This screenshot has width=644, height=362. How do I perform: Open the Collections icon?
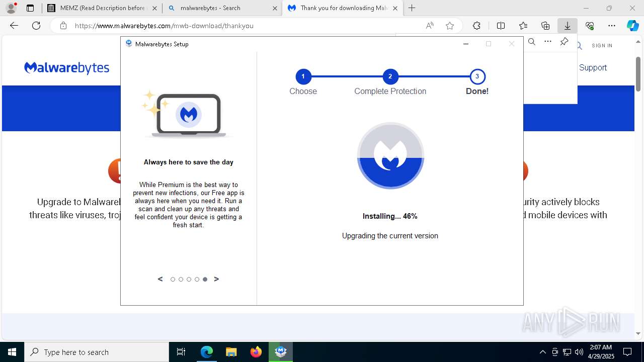click(x=545, y=26)
